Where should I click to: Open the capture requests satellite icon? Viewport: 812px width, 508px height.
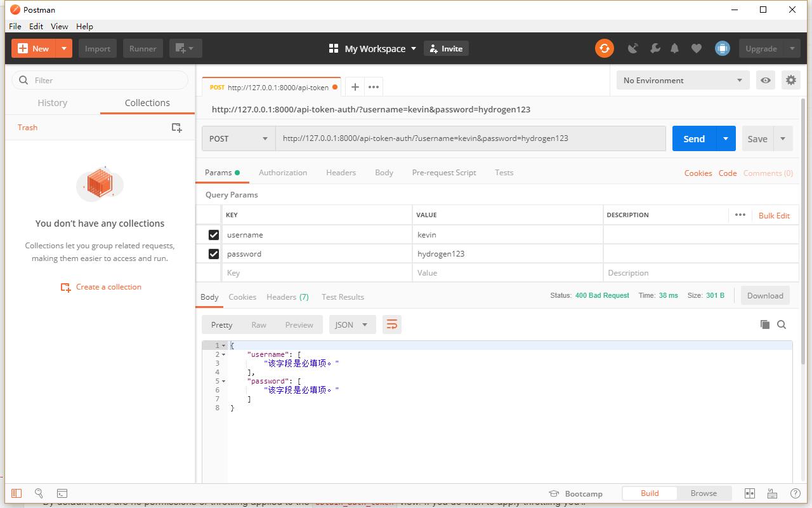pyautogui.click(x=632, y=48)
